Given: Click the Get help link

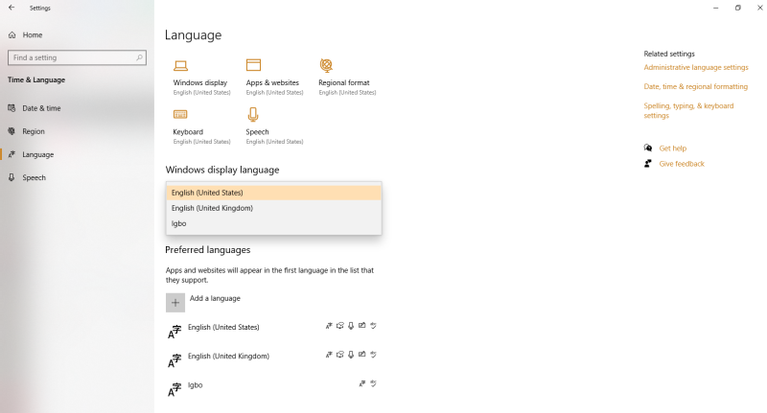Looking at the screenshot, I should coord(673,148).
